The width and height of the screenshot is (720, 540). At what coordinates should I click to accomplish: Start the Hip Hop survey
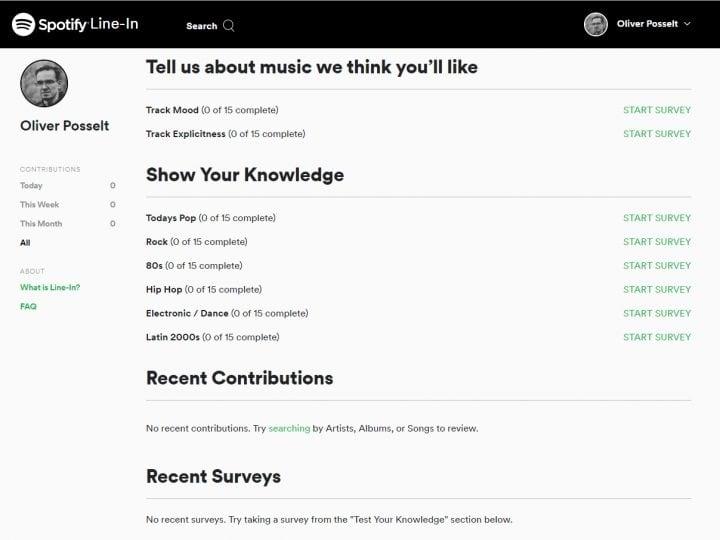(x=656, y=290)
